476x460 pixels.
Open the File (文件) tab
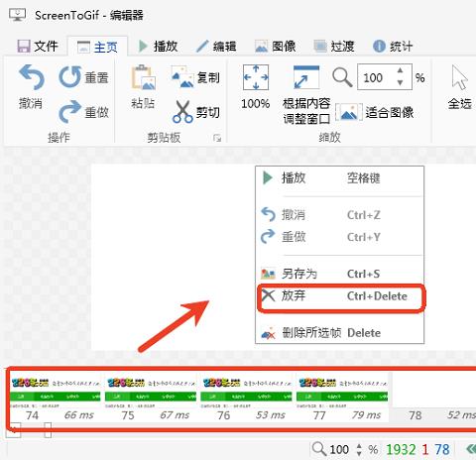[x=38, y=47]
